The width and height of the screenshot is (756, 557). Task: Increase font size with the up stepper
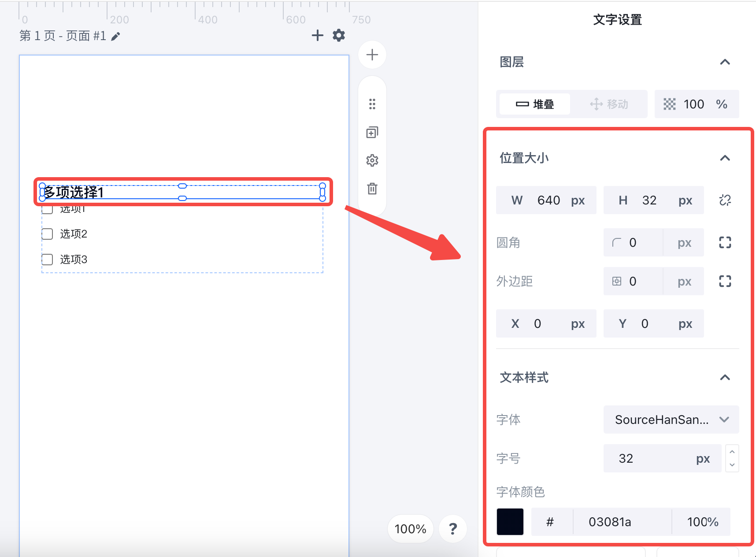pyautogui.click(x=732, y=452)
